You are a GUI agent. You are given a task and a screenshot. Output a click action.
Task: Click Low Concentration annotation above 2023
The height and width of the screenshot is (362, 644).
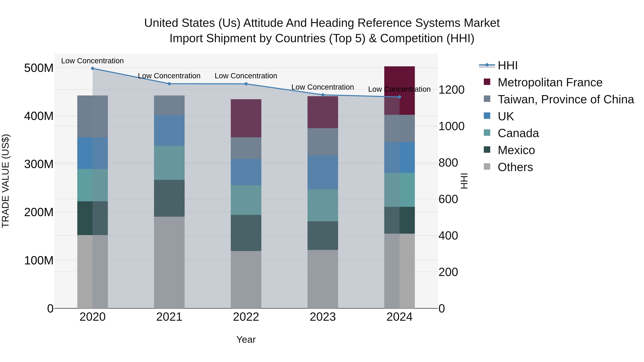tap(323, 87)
